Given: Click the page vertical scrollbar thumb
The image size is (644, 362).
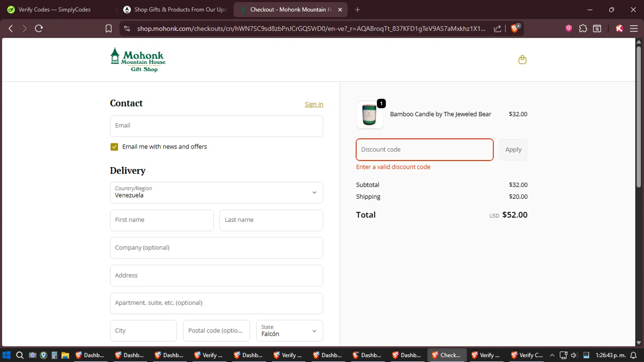Looking at the screenshot, I should 639,116.
